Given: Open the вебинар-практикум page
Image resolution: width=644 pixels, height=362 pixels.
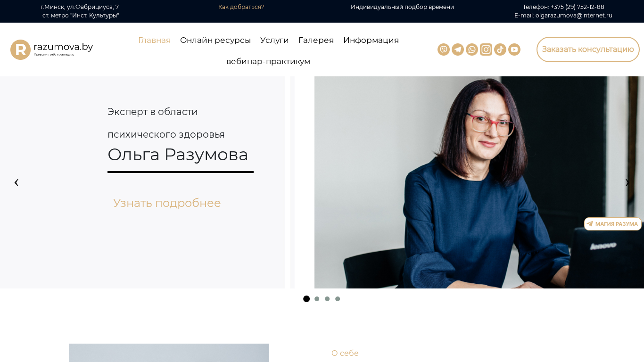Looking at the screenshot, I should [x=268, y=61].
